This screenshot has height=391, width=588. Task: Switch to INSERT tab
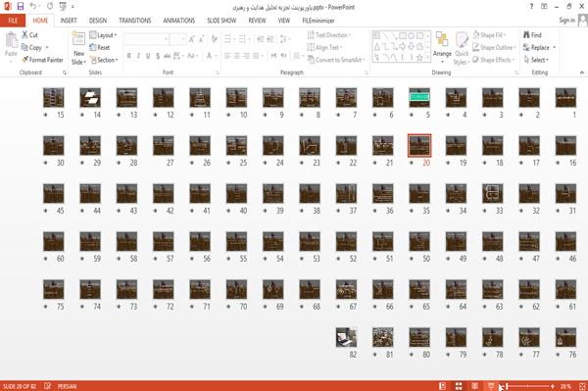point(69,21)
